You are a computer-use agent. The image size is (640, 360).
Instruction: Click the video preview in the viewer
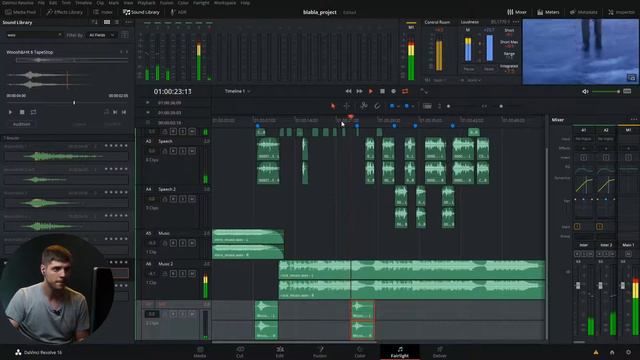click(580, 51)
